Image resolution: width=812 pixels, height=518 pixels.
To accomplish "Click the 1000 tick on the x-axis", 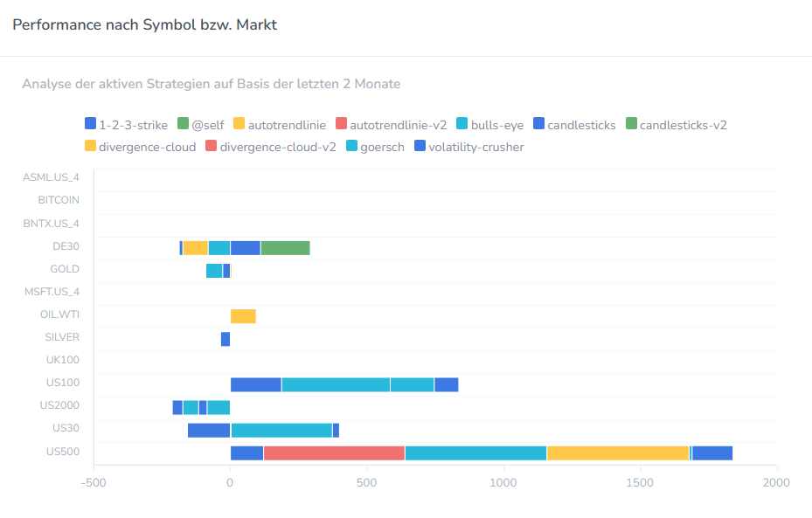I will click(x=503, y=483).
